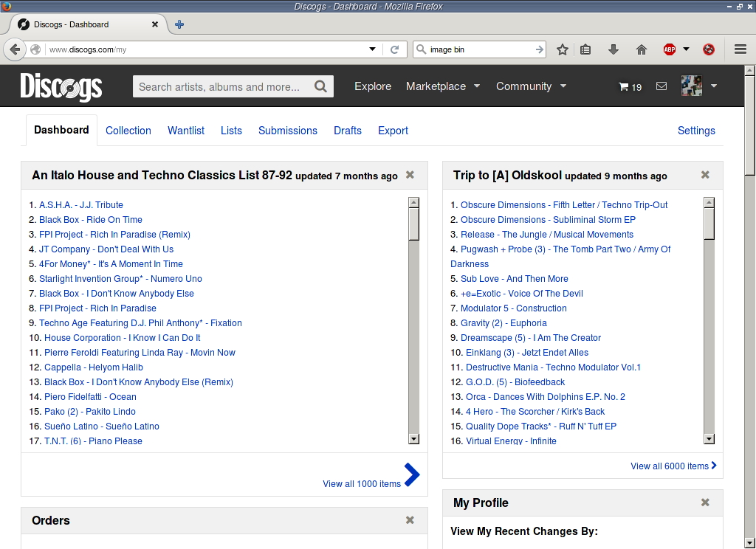Open the messages envelope icon
Image resolution: width=756 pixels, height=549 pixels.
click(661, 86)
